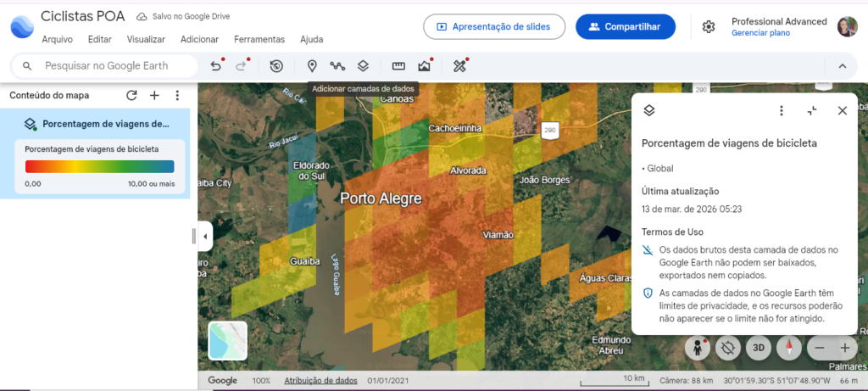Open map content three-dot menu
The height and width of the screenshot is (391, 868).
tap(177, 96)
